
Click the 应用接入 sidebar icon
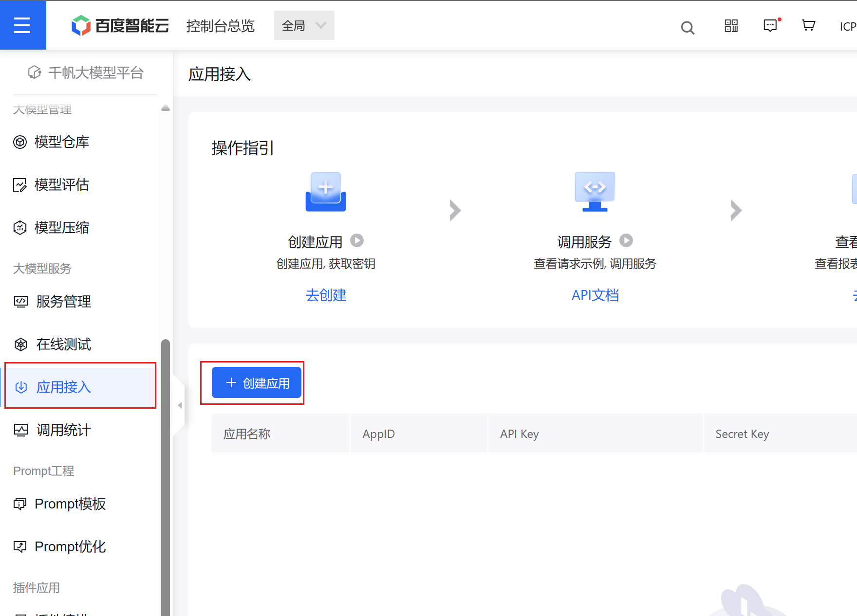pos(21,387)
